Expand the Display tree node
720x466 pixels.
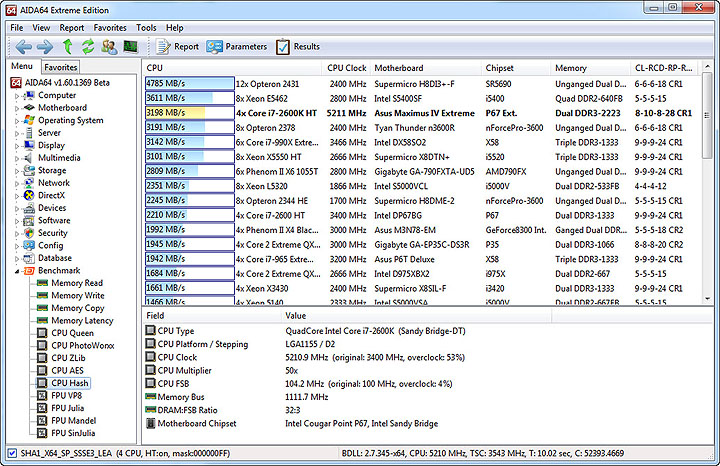tap(17, 146)
